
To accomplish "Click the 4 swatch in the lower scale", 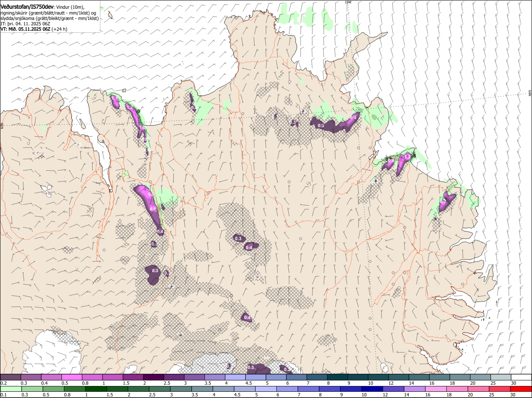I will 223,389.
